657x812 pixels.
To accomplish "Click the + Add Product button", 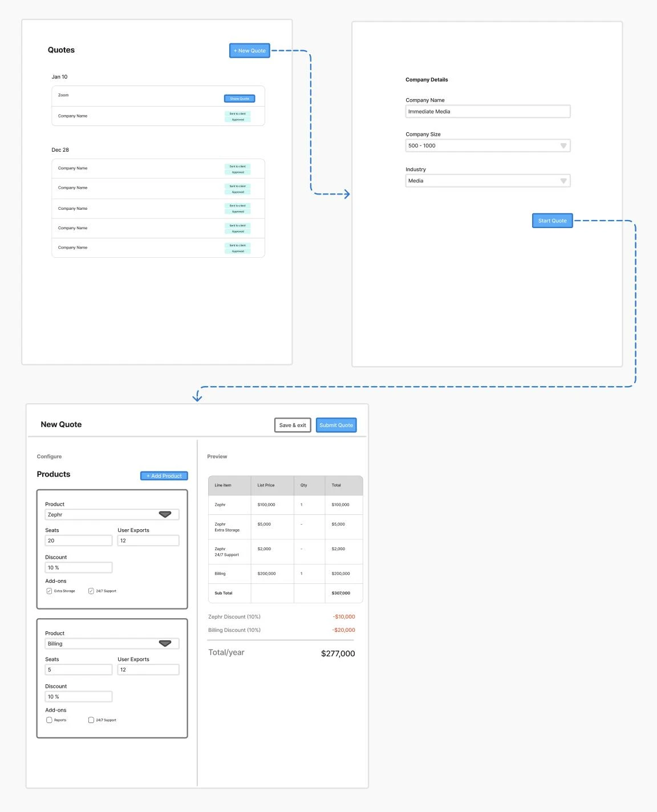I will pyautogui.click(x=164, y=476).
